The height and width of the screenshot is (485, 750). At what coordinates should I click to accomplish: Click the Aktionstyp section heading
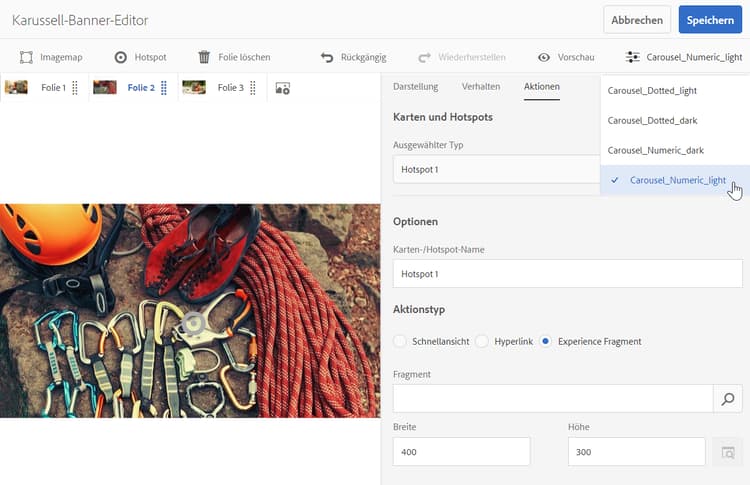point(419,309)
